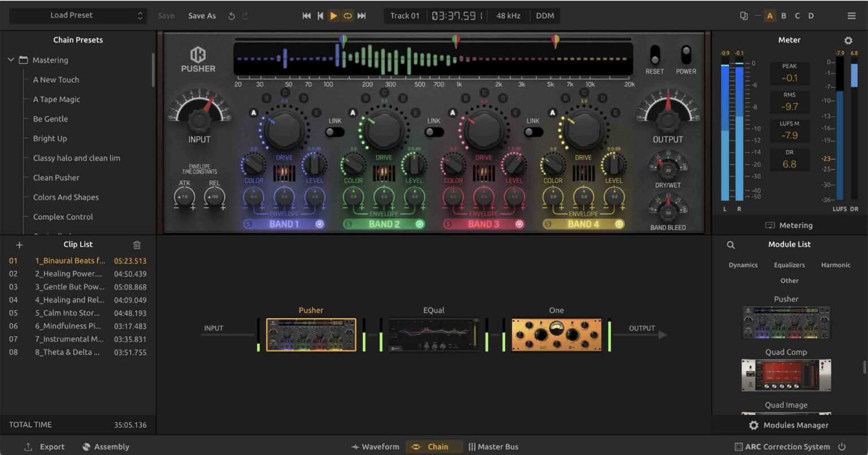Open the Load Preset dropdown

78,16
